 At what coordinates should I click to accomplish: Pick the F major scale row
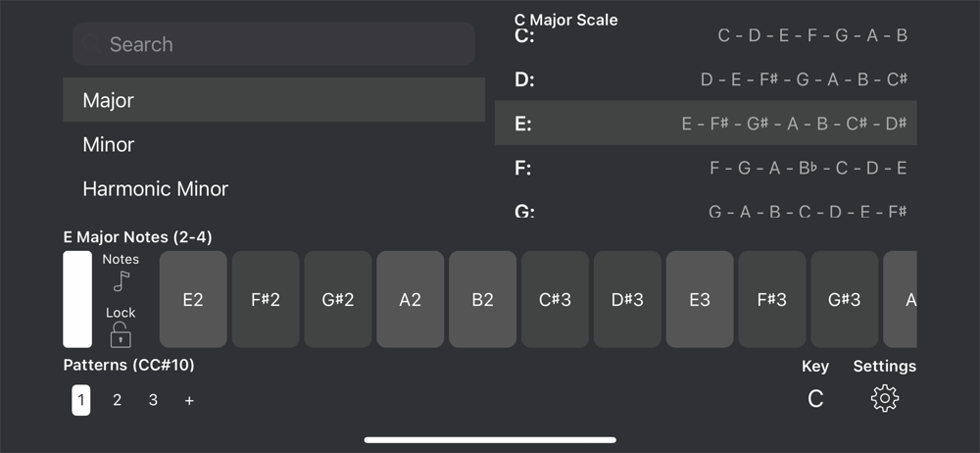[x=706, y=168]
